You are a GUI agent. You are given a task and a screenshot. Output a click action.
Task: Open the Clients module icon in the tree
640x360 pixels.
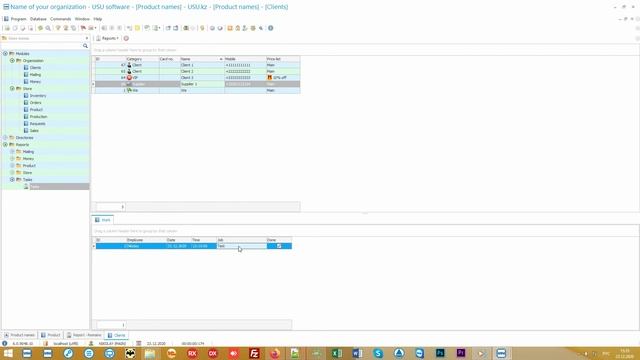26,68
